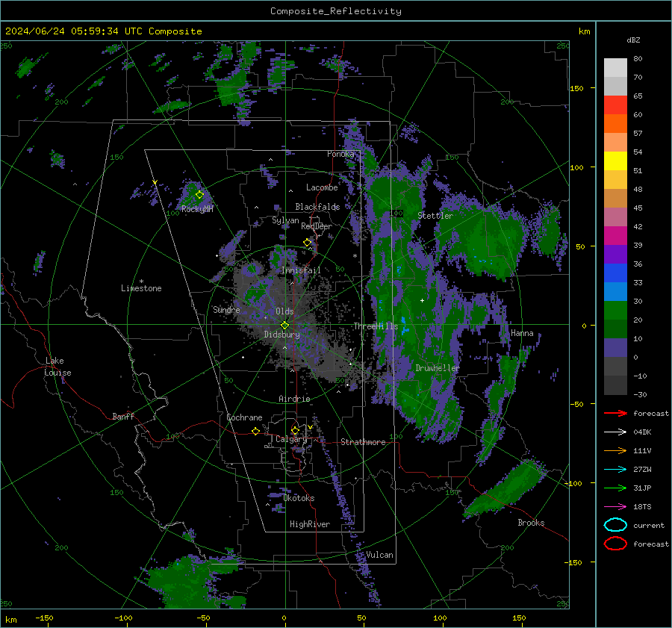The width and height of the screenshot is (672, 628).
Task: Click the yellow diamond marker below Cochrane
Action: pos(255,431)
